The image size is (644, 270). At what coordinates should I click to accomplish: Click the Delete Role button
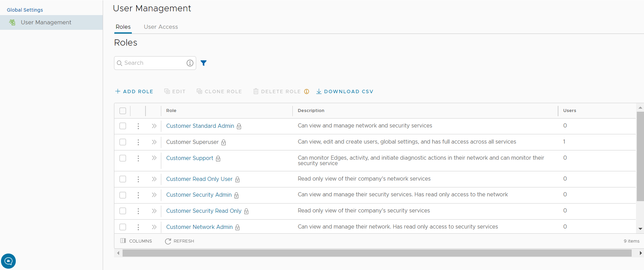277,91
